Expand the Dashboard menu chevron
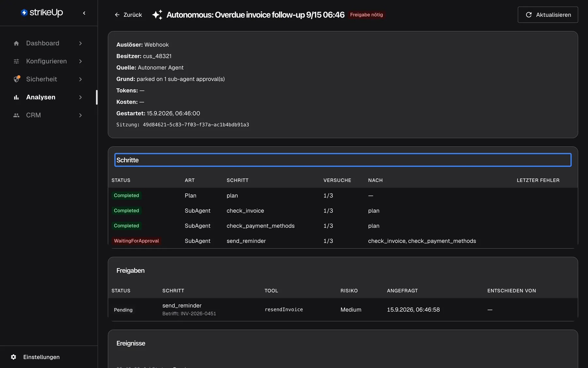 [x=80, y=43]
